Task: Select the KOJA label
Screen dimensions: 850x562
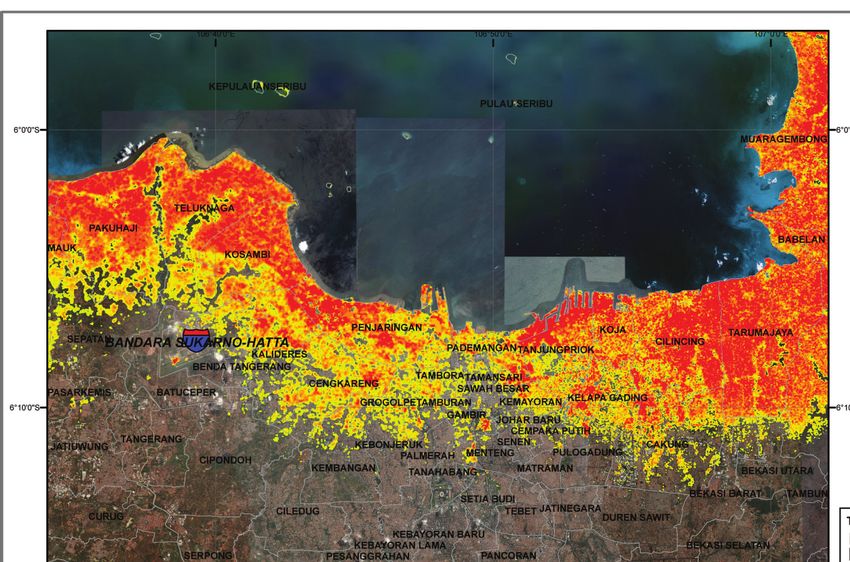Action: click(x=613, y=330)
